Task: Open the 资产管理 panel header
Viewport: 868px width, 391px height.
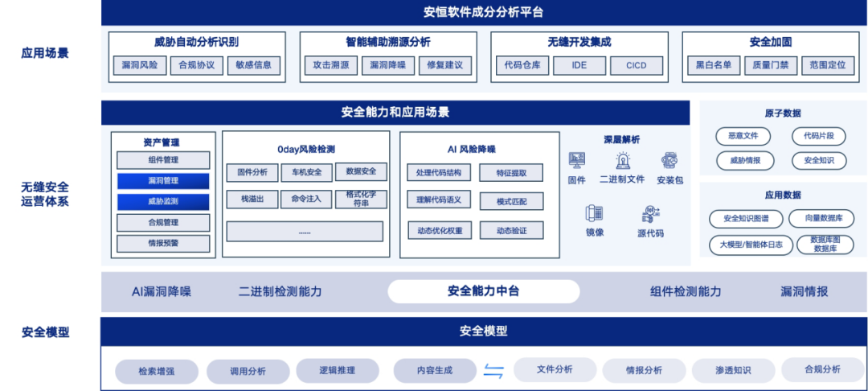Action: [x=162, y=142]
